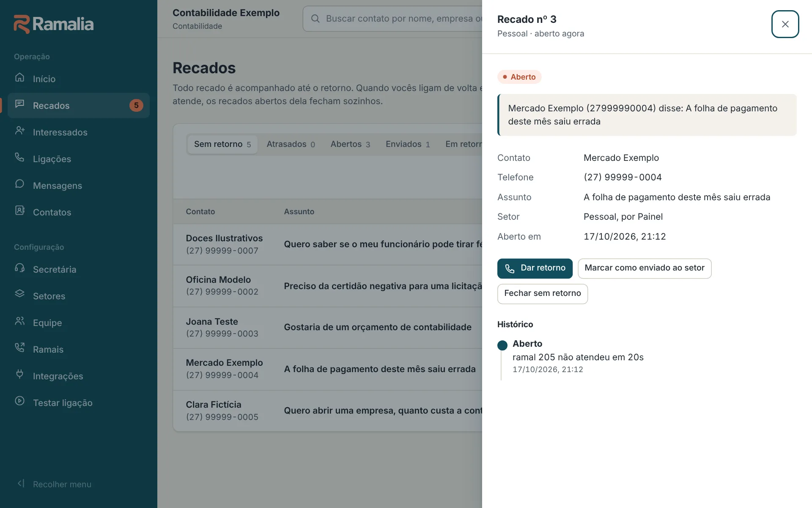Image resolution: width=812 pixels, height=508 pixels.
Task: Click the Integrações plug icon
Action: tap(19, 375)
